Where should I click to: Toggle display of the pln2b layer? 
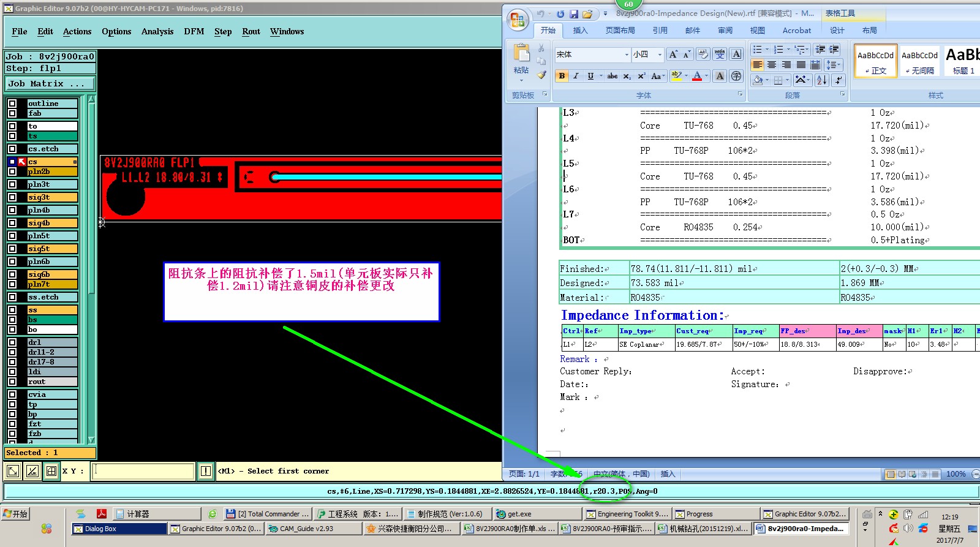pyautogui.click(x=12, y=172)
